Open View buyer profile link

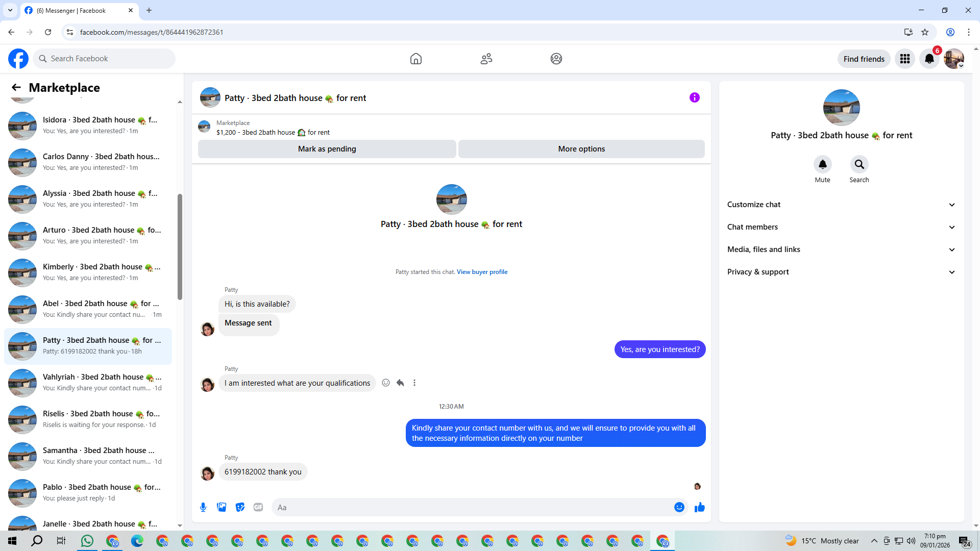click(x=482, y=272)
